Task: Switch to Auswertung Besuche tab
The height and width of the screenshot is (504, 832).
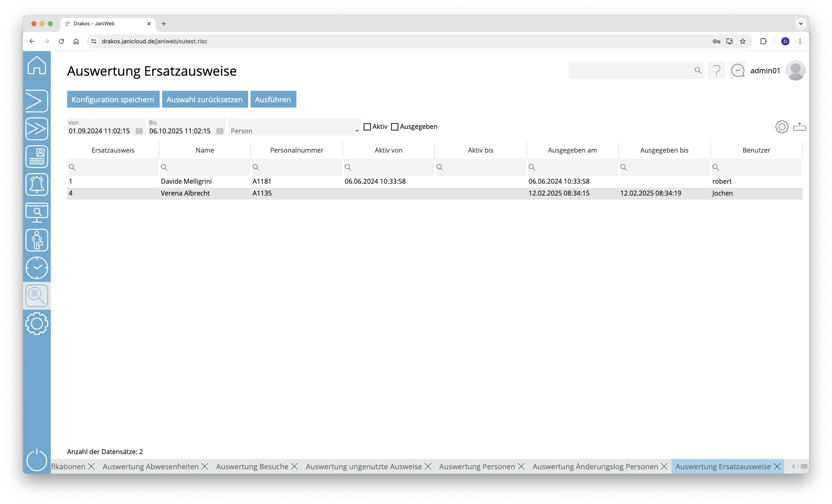Action: tap(252, 467)
